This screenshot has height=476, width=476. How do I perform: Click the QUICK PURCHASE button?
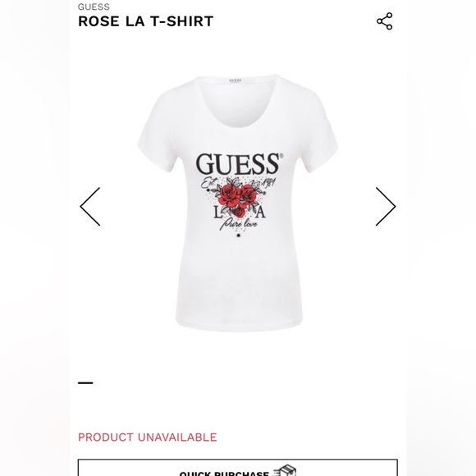[238, 468]
